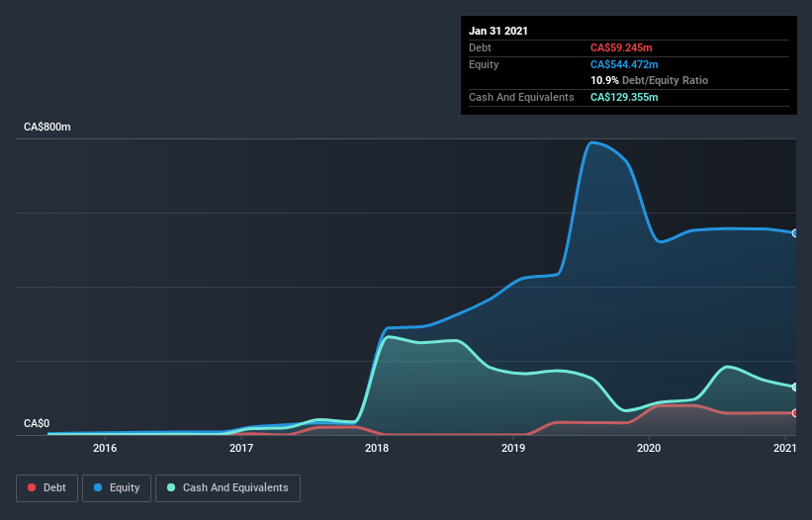Click the CA$800m y-axis label
The height and width of the screenshot is (520, 812).
coord(47,127)
